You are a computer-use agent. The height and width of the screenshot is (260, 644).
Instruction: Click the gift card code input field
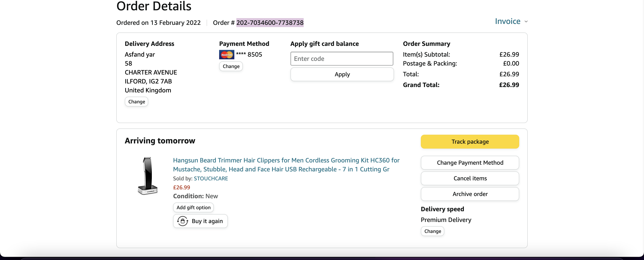pyautogui.click(x=341, y=59)
